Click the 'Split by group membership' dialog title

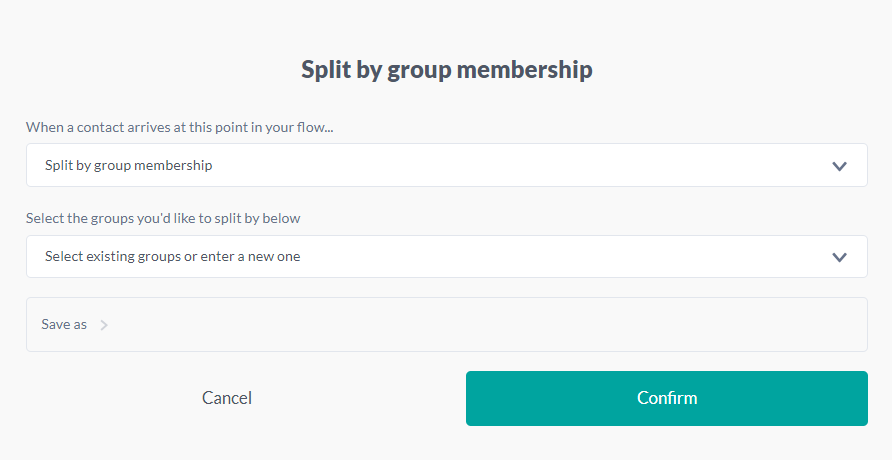pos(446,70)
